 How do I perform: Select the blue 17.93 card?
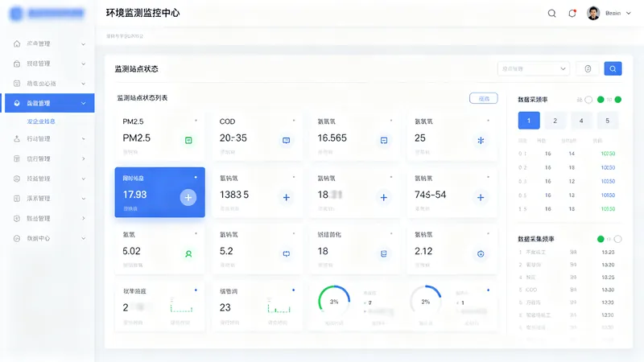pyautogui.click(x=159, y=192)
